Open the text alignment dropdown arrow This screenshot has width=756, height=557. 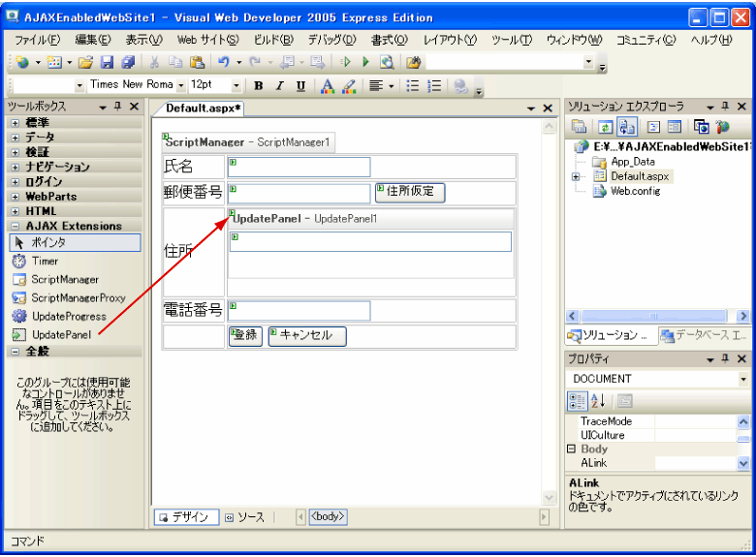coord(392,86)
